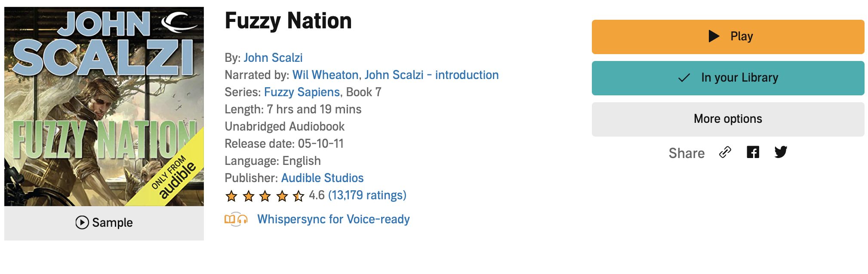Click the copy link share icon
This screenshot has width=868, height=274.
pyautogui.click(x=725, y=152)
